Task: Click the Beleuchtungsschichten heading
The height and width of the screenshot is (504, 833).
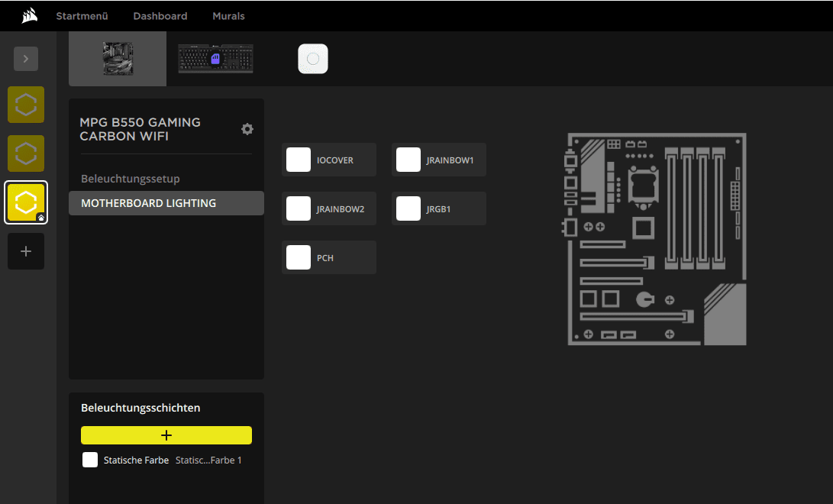Action: (x=140, y=408)
